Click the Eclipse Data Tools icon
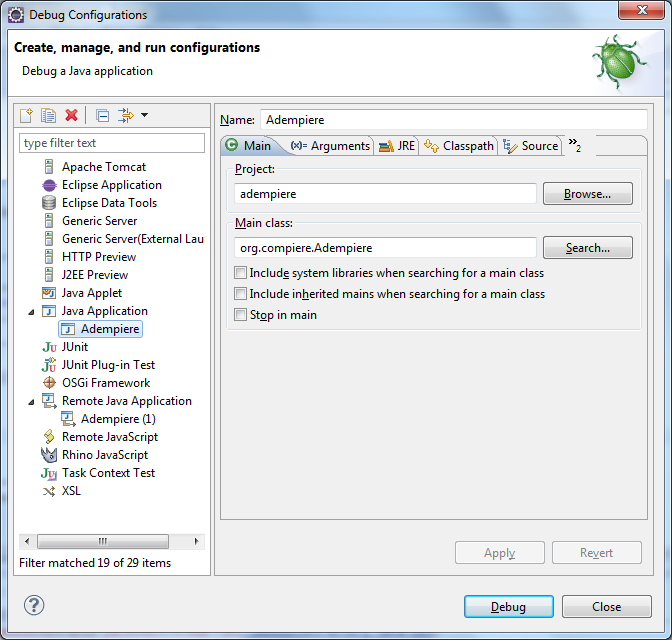 [x=49, y=203]
